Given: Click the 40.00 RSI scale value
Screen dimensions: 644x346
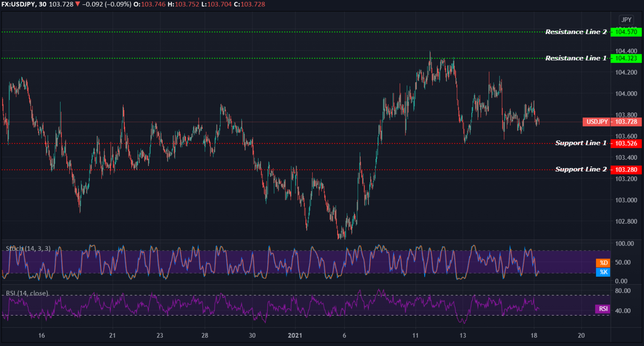Looking at the screenshot, I should point(623,311).
